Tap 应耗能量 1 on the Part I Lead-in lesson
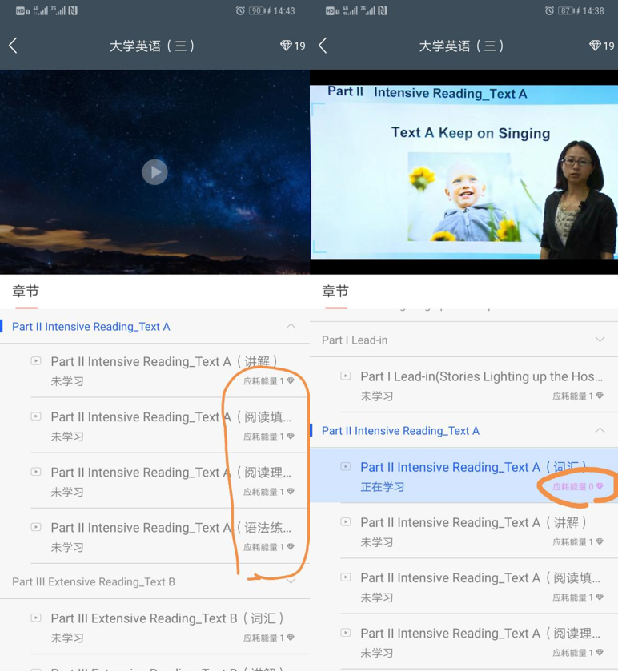This screenshot has width=618, height=672. [x=578, y=396]
